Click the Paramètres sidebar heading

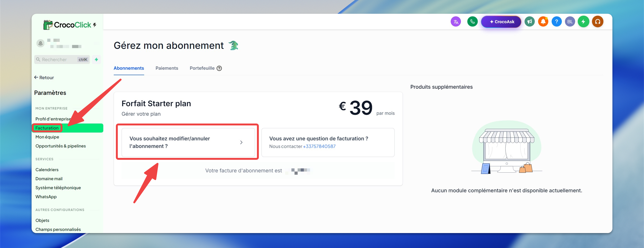pyautogui.click(x=50, y=93)
